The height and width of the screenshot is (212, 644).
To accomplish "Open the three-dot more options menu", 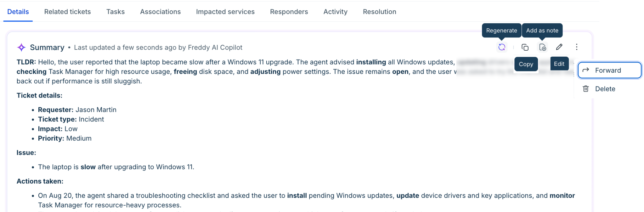I will (x=576, y=47).
